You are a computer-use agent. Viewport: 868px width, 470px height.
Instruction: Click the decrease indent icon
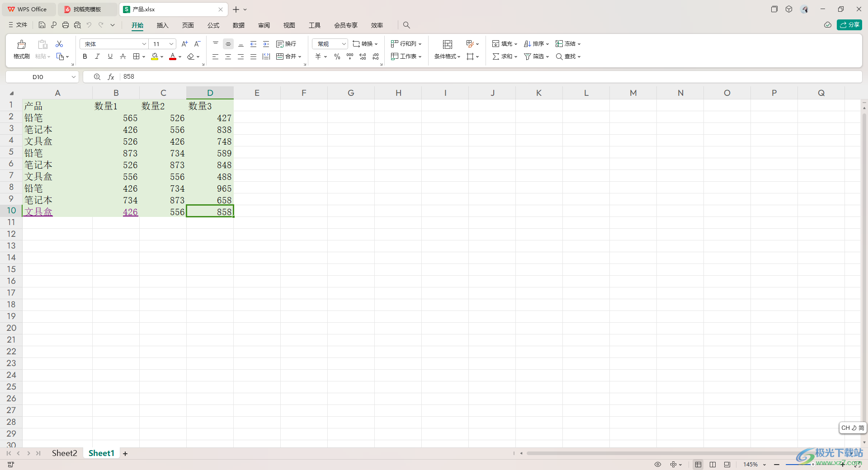tap(254, 44)
